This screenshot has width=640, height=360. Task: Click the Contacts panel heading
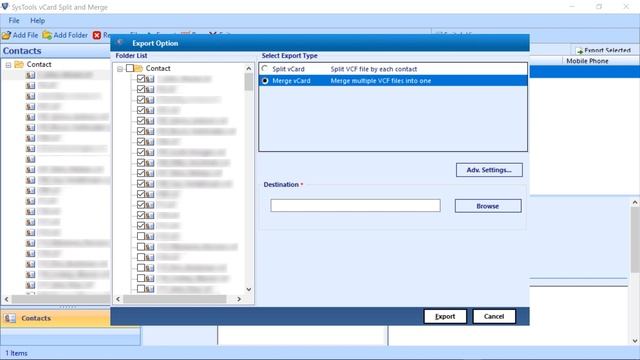22,51
